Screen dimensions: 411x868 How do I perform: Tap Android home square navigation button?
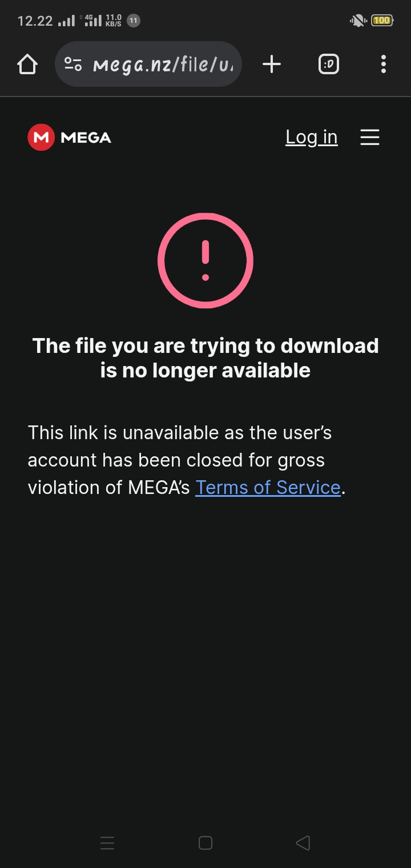[205, 843]
